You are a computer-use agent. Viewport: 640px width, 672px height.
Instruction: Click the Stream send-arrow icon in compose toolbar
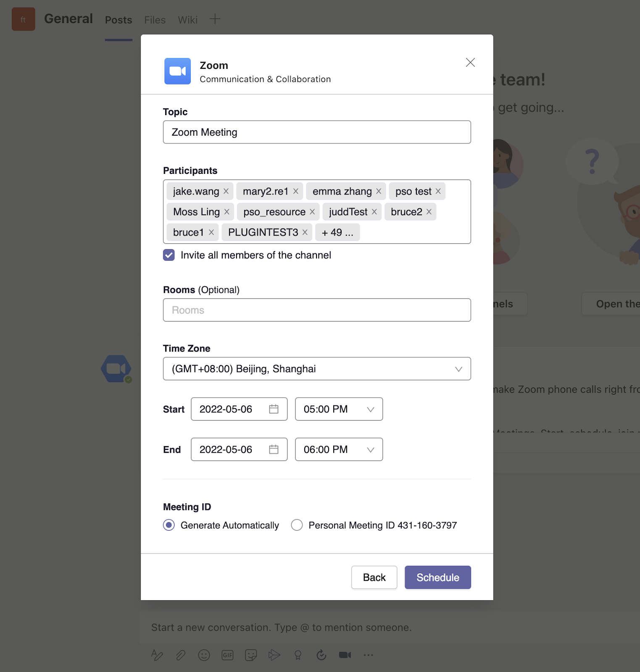coord(274,655)
